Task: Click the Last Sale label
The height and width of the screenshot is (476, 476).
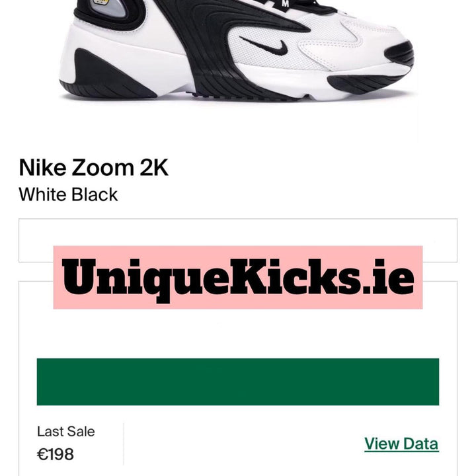Action: pos(66,431)
